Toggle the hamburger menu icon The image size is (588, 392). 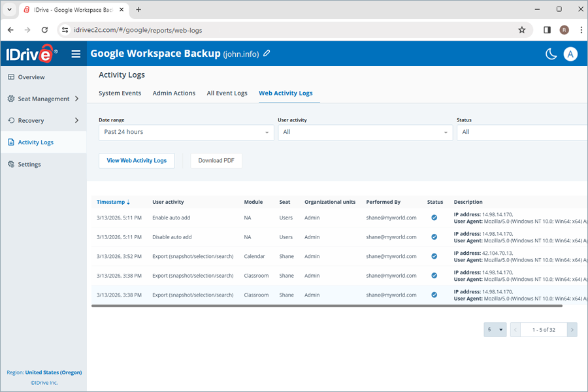(x=76, y=54)
